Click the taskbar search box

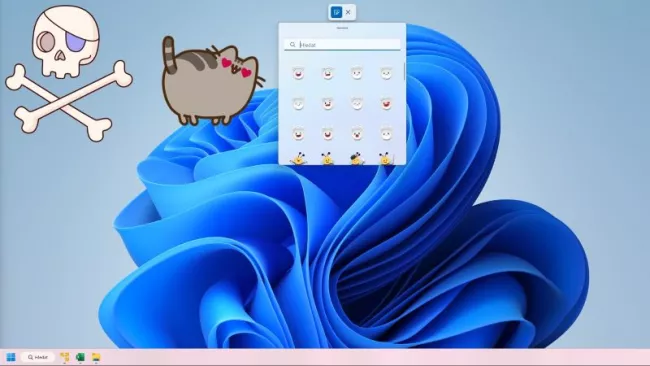point(38,357)
